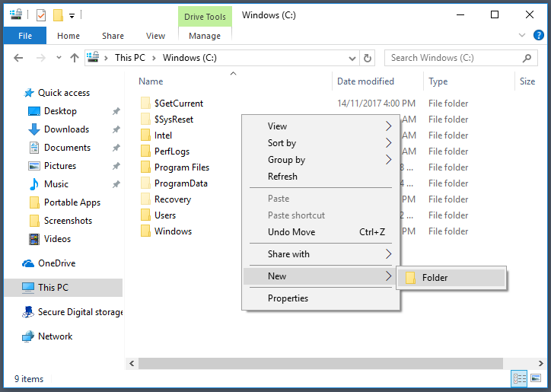Switch to the Share ribbon tab

tap(113, 36)
